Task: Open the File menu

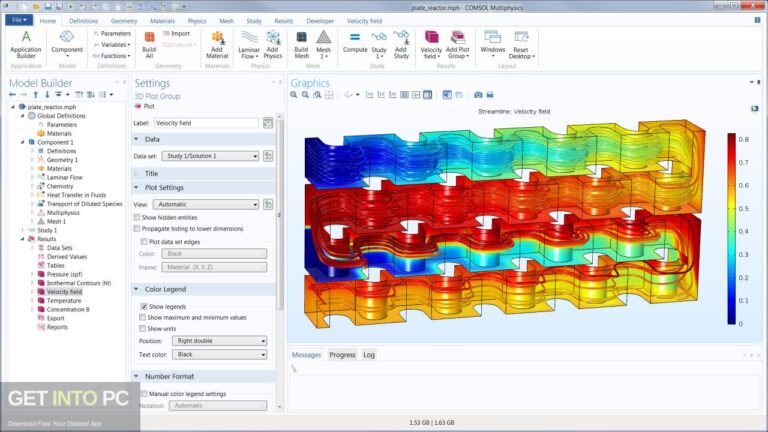Action: point(19,20)
